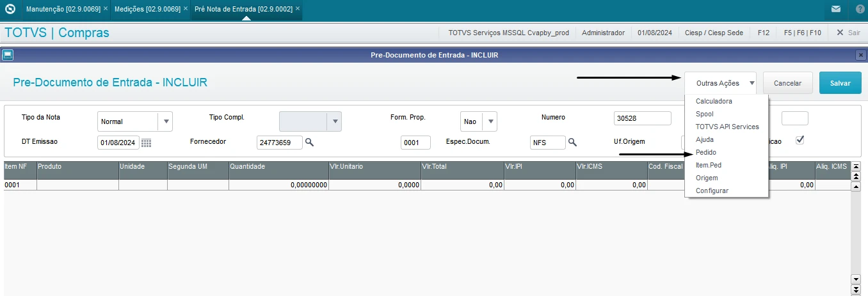Choose Calculadora in the actions menu
The height and width of the screenshot is (296, 868).
[x=713, y=101]
